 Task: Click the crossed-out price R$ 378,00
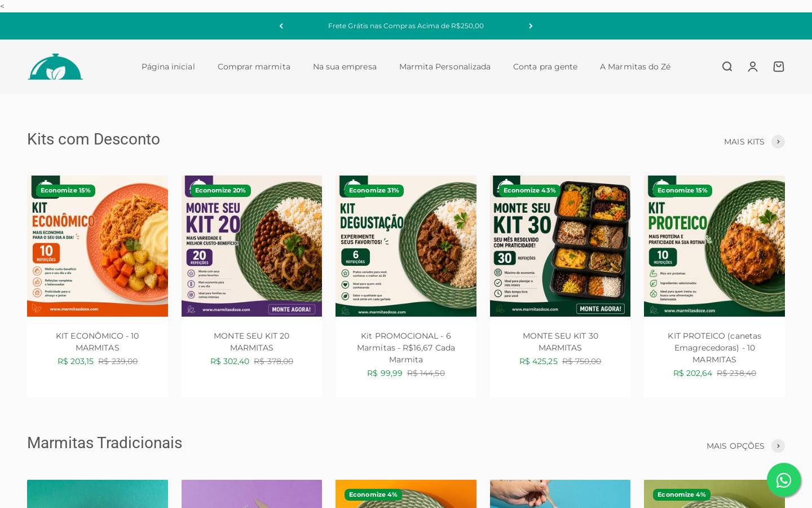[273, 361]
